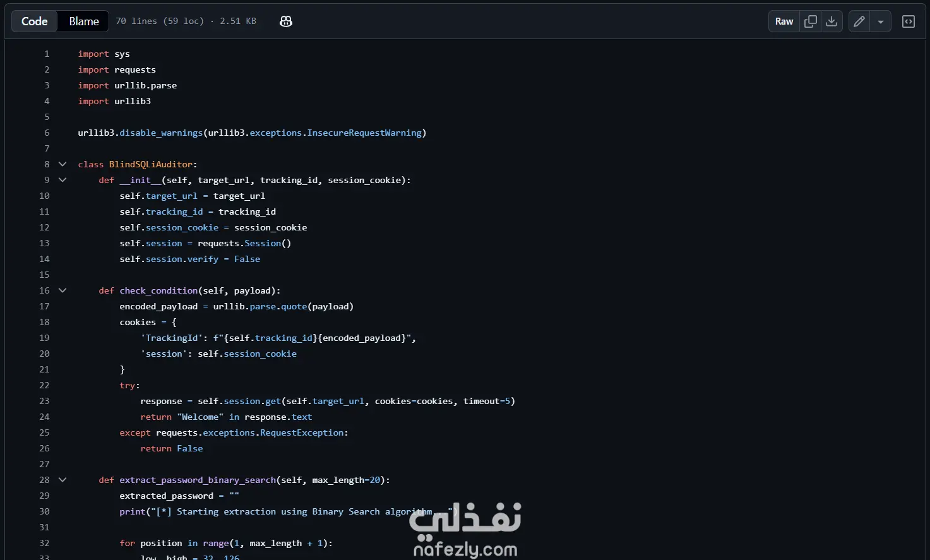930x560 pixels.
Task: Click disable_warnings symbol on line 6
Action: (x=161, y=133)
